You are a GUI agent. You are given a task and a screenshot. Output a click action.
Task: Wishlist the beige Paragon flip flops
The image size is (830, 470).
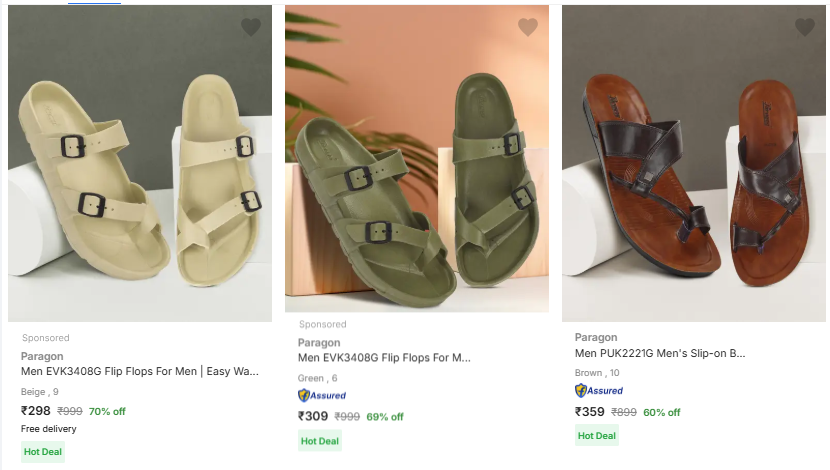pyautogui.click(x=250, y=27)
